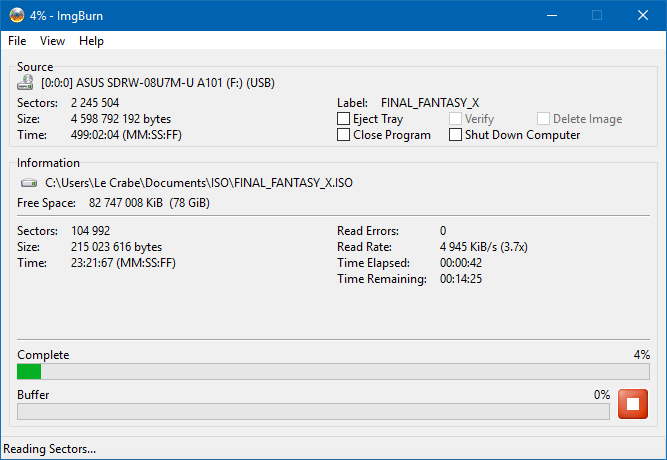Click the Time Elapsed value 00:00:42
Screen dimensions: 667x460
(461, 263)
